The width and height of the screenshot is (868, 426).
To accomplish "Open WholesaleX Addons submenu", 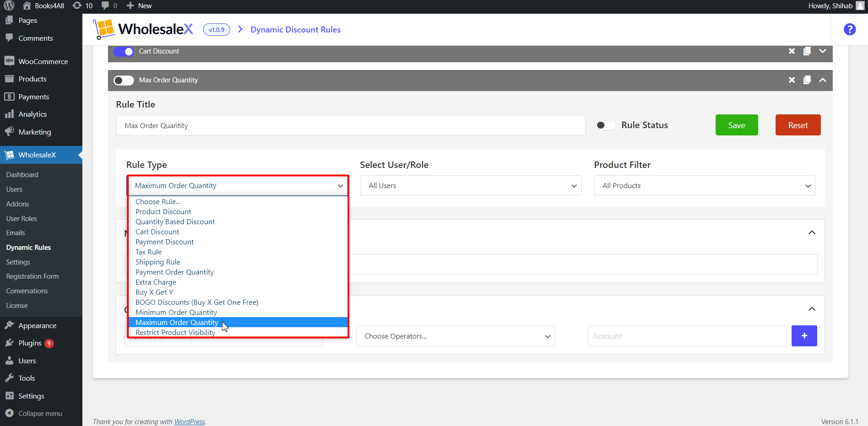I will tap(18, 204).
